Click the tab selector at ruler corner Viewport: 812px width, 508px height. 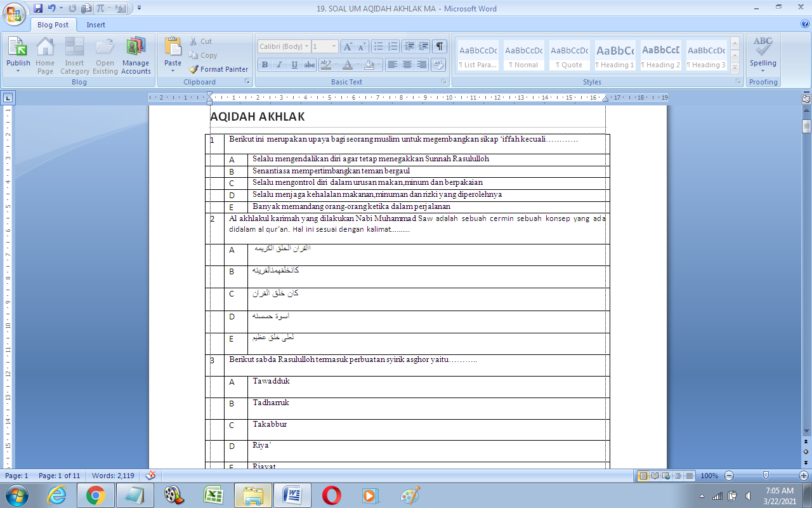click(8, 98)
